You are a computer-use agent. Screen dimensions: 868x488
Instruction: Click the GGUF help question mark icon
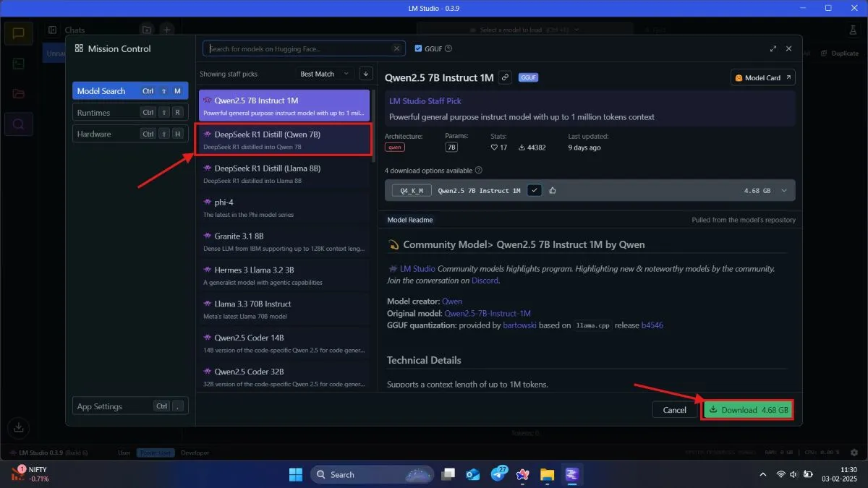pyautogui.click(x=448, y=48)
